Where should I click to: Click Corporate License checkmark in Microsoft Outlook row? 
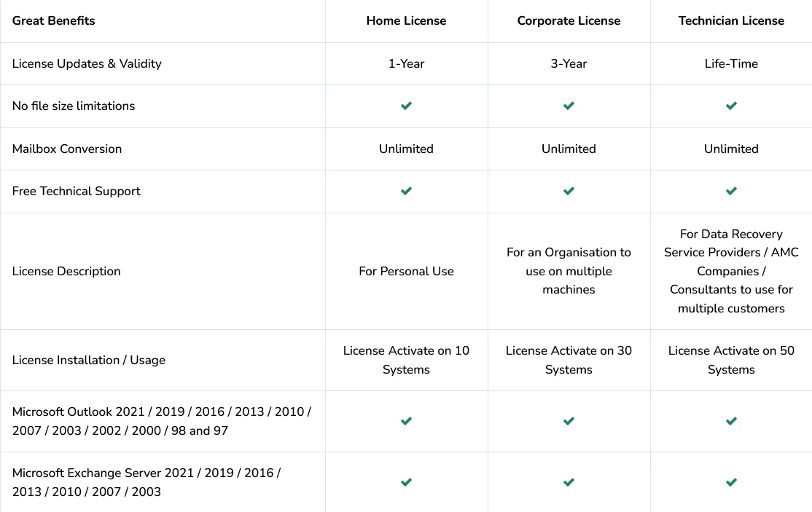(569, 421)
